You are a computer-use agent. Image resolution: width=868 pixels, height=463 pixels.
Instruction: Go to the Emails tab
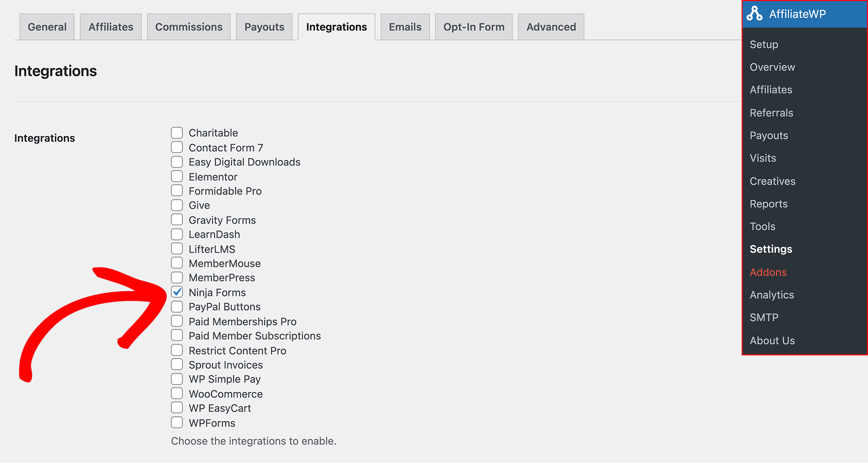(x=405, y=27)
